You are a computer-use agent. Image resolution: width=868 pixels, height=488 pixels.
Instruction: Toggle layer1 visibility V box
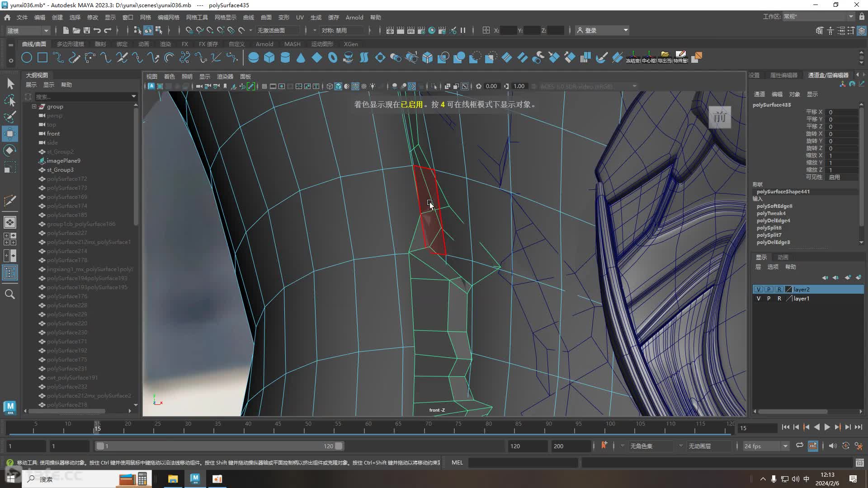tap(759, 299)
